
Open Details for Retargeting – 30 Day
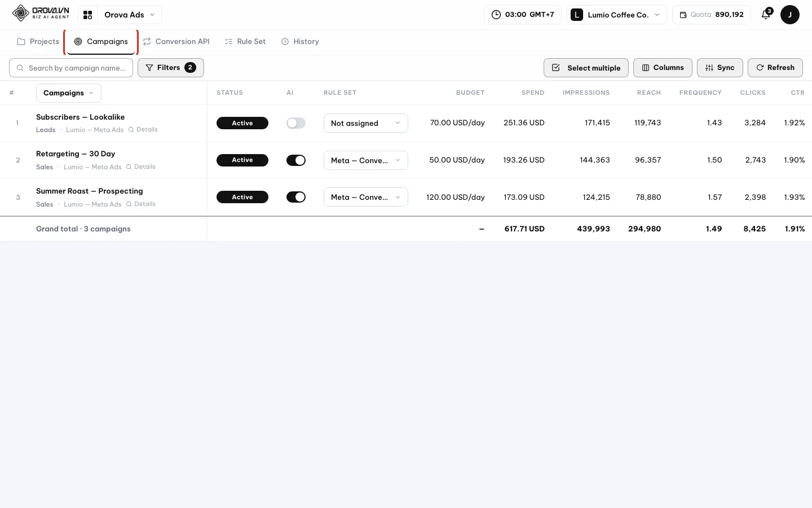click(x=141, y=167)
